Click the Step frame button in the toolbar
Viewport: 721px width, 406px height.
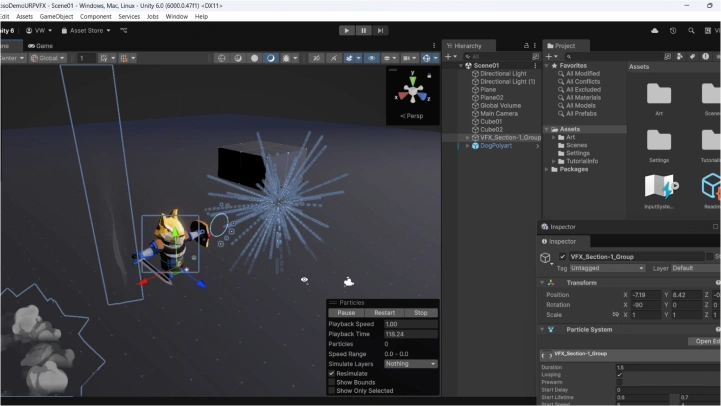380,30
